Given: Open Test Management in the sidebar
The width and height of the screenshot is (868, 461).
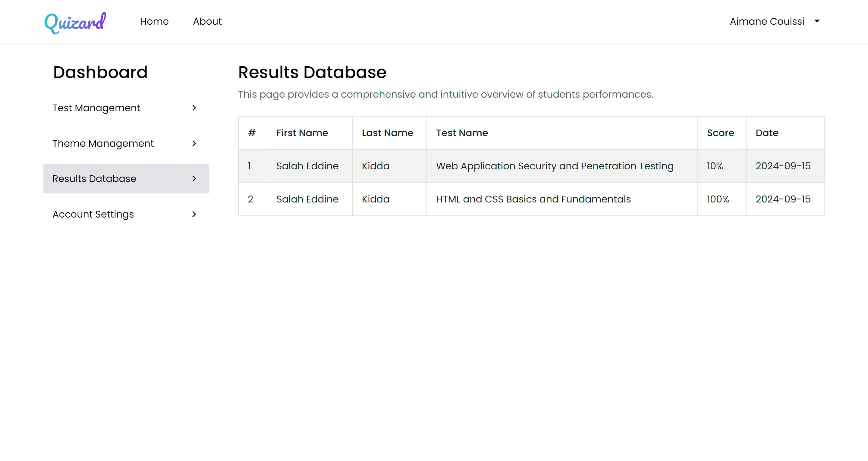Looking at the screenshot, I should point(126,108).
